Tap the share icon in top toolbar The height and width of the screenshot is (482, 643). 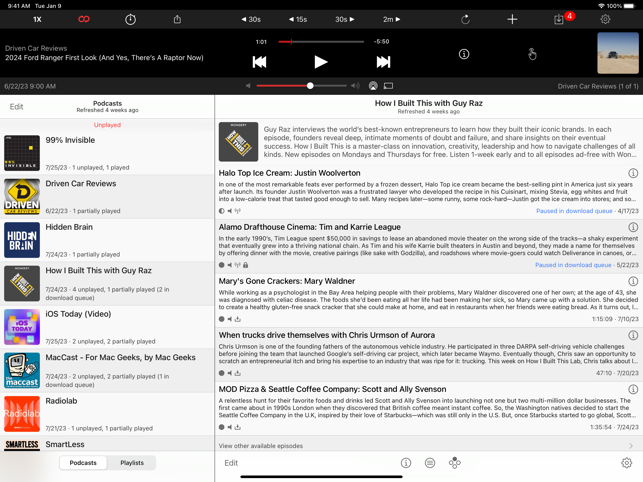(x=177, y=19)
